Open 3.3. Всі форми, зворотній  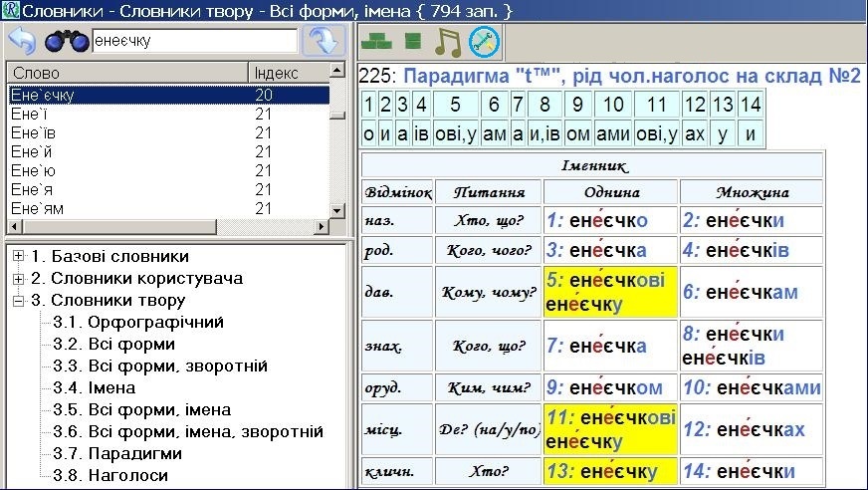coord(160,366)
